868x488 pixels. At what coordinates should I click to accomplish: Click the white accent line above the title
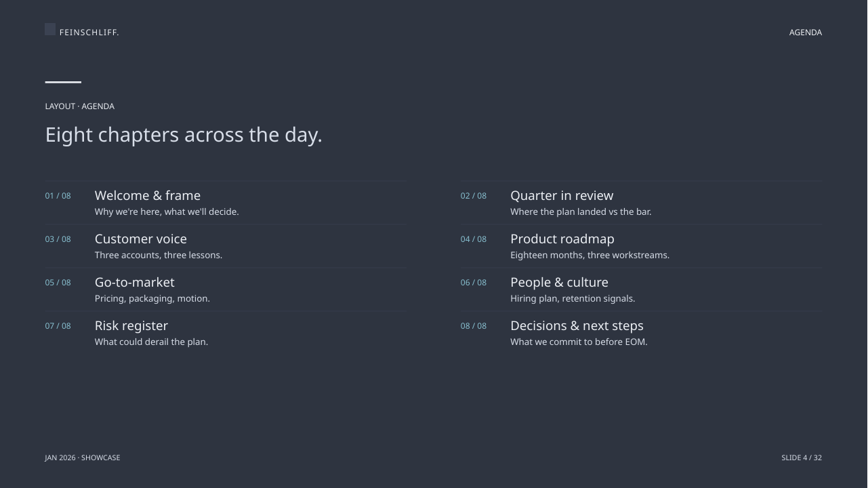click(x=63, y=82)
